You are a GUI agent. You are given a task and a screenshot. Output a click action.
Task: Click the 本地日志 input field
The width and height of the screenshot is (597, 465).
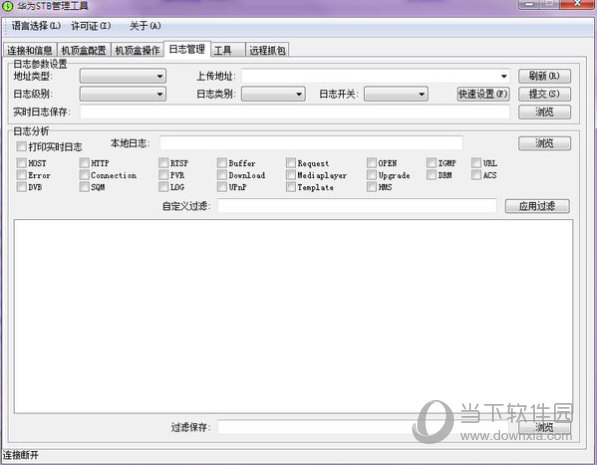click(311, 143)
